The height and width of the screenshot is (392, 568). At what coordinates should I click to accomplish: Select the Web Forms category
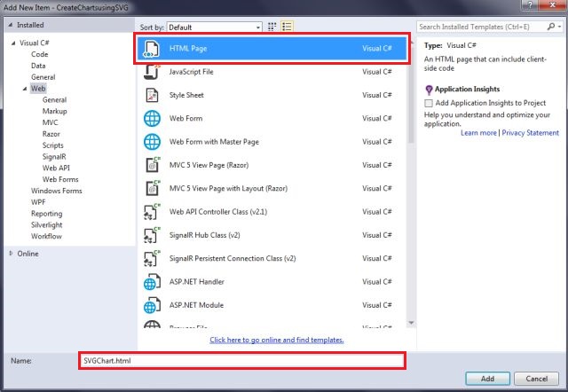pyautogui.click(x=60, y=179)
